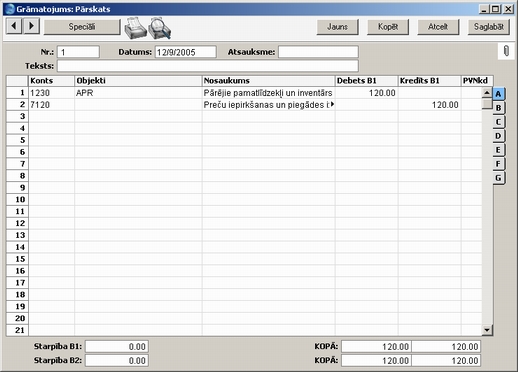The image size is (518, 372).
Task: Open print preview magnifier icon
Action: point(160,28)
